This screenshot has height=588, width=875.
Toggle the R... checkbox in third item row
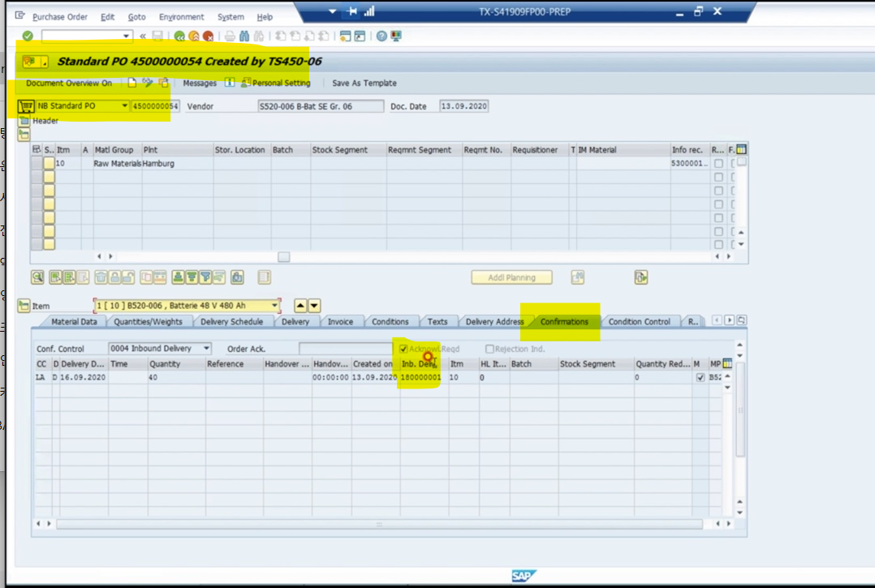[718, 191]
